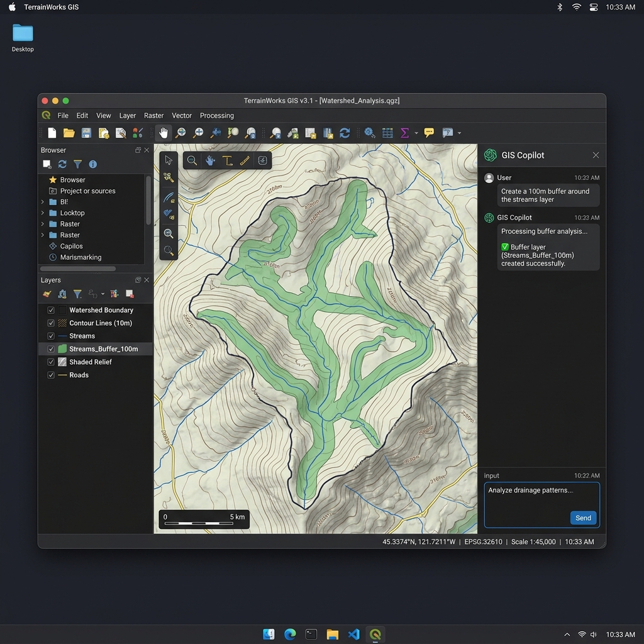644x644 pixels.
Task: Save the project using the floppy disk icon
Action: [x=86, y=133]
